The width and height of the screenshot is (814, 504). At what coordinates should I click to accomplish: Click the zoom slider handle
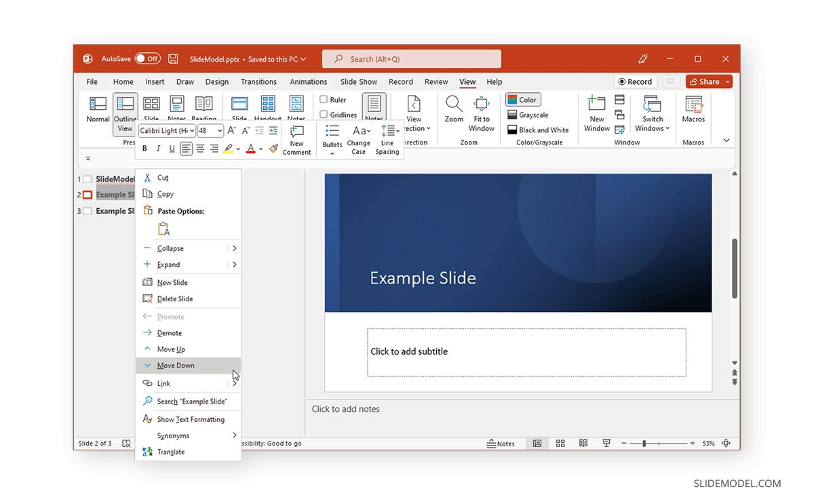(644, 444)
